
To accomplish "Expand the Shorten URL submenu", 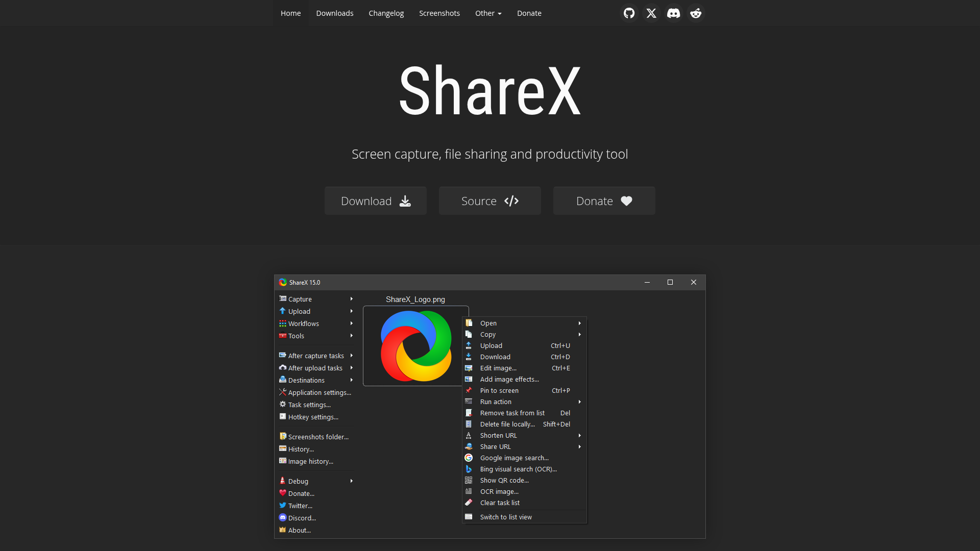I will click(x=498, y=435).
